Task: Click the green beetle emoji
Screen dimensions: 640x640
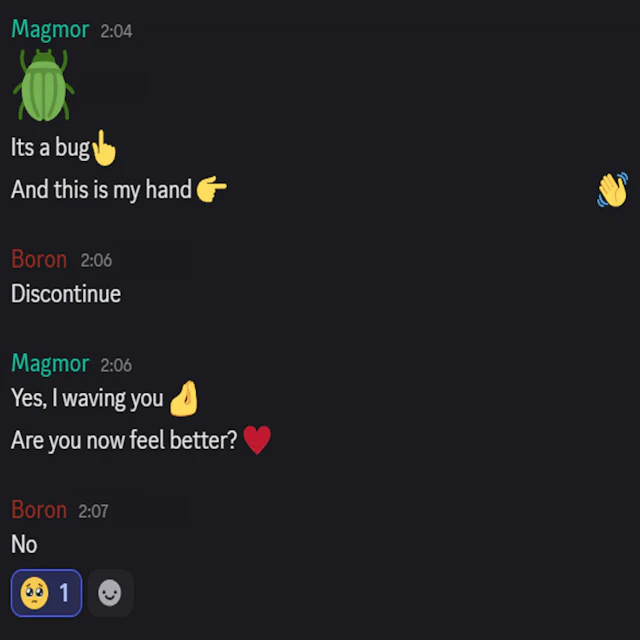Action: [x=44, y=85]
